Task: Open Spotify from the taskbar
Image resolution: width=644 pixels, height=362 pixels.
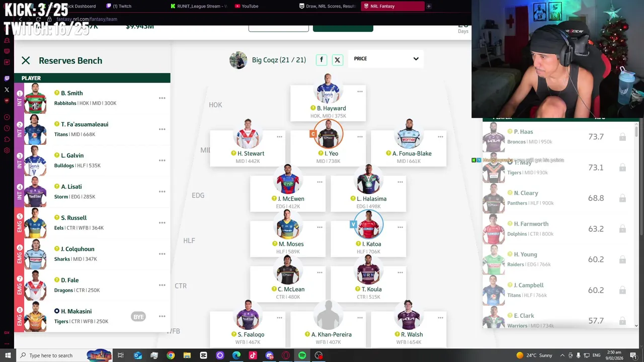Action: coord(302,355)
